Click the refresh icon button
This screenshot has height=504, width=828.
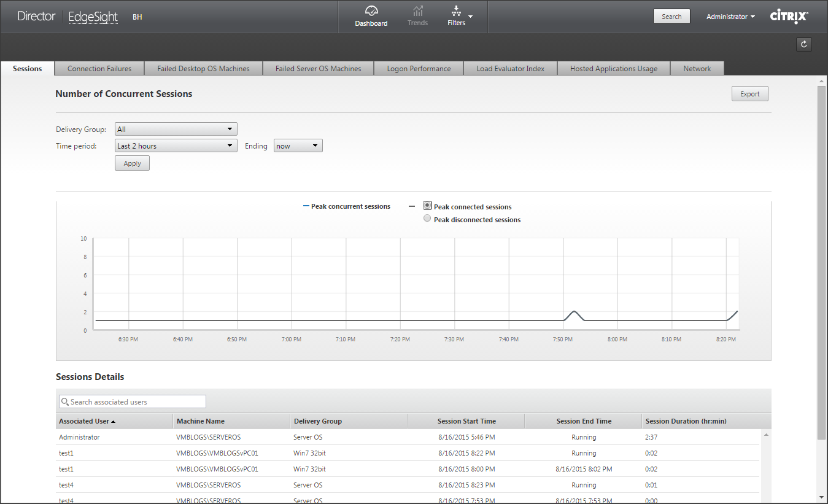(x=803, y=44)
